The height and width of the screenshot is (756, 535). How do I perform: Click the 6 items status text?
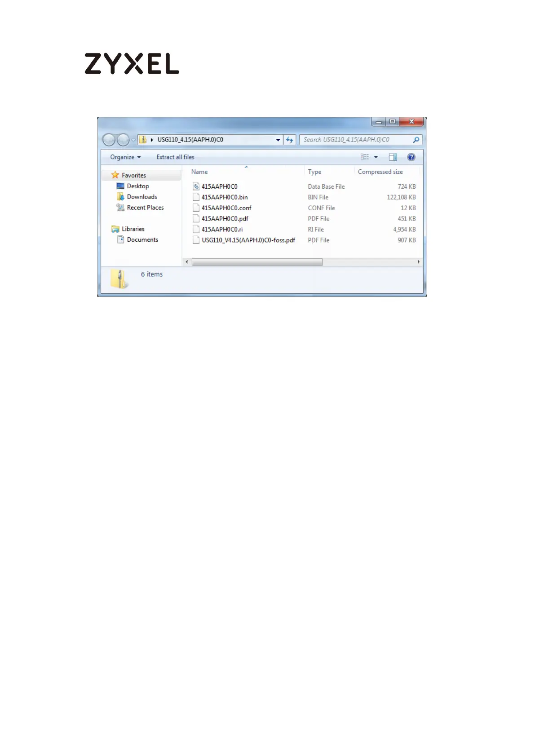152,274
